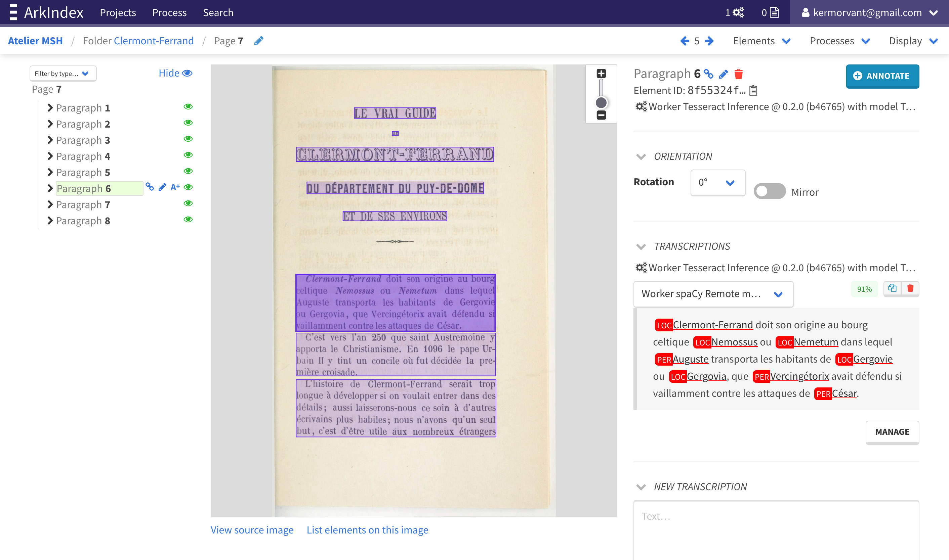949x560 pixels.
Task: Copy the transcription with the copy icon beside 91%
Action: (x=892, y=289)
